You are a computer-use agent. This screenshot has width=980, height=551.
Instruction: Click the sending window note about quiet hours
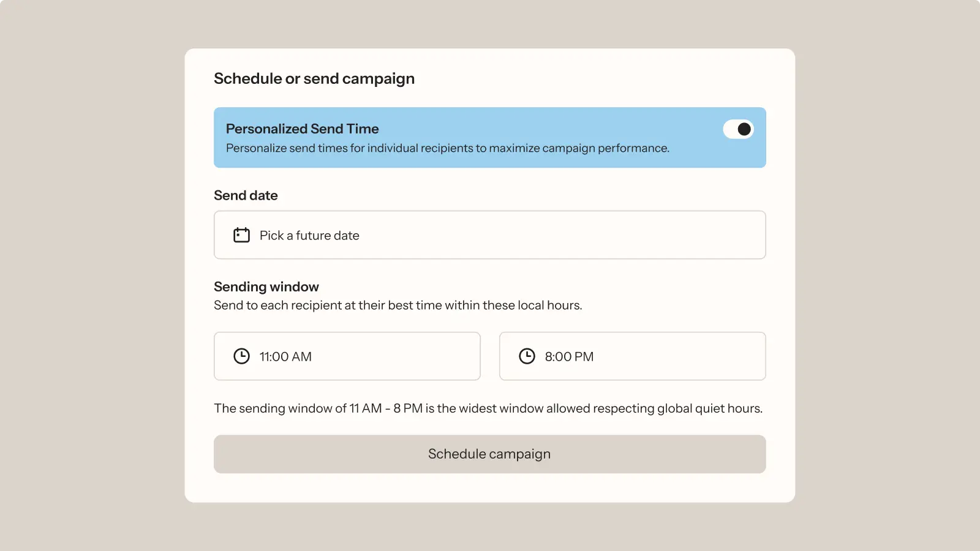point(488,408)
